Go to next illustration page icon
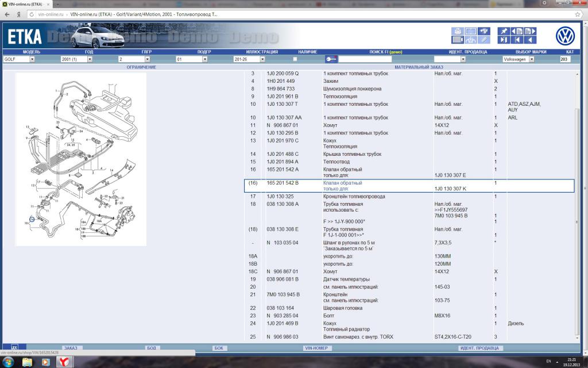The image size is (588, 368). (x=530, y=31)
